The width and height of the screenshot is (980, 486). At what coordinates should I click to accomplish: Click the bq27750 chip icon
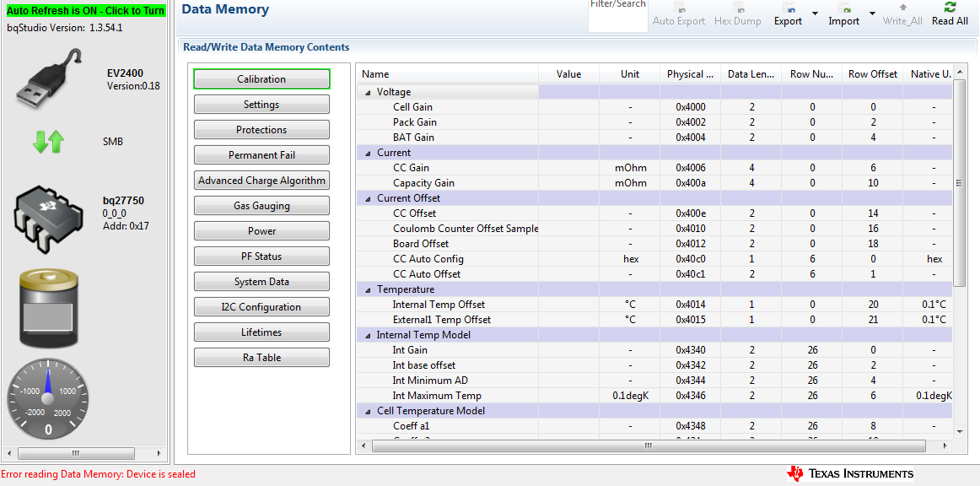tap(49, 218)
